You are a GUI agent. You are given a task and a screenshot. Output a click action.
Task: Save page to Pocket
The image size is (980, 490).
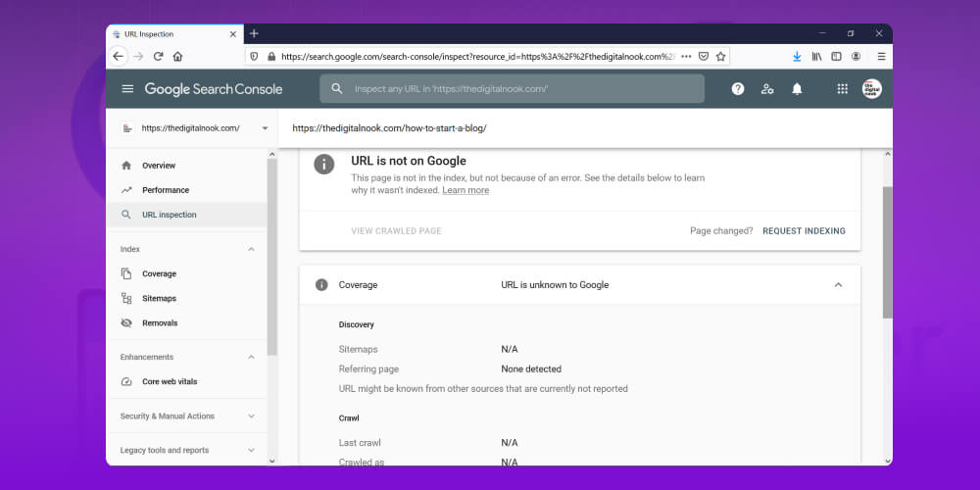click(703, 56)
